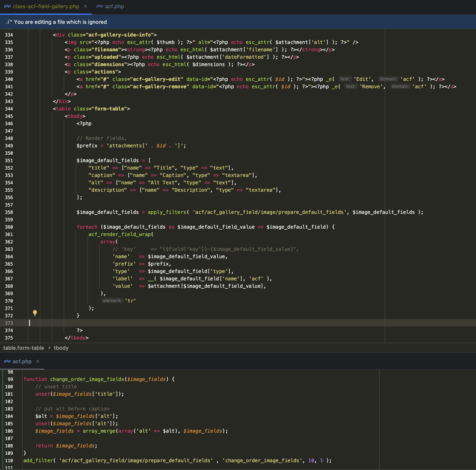476x470 pixels.
Task: Click '// put alt before caption' comment
Action: [72, 409]
